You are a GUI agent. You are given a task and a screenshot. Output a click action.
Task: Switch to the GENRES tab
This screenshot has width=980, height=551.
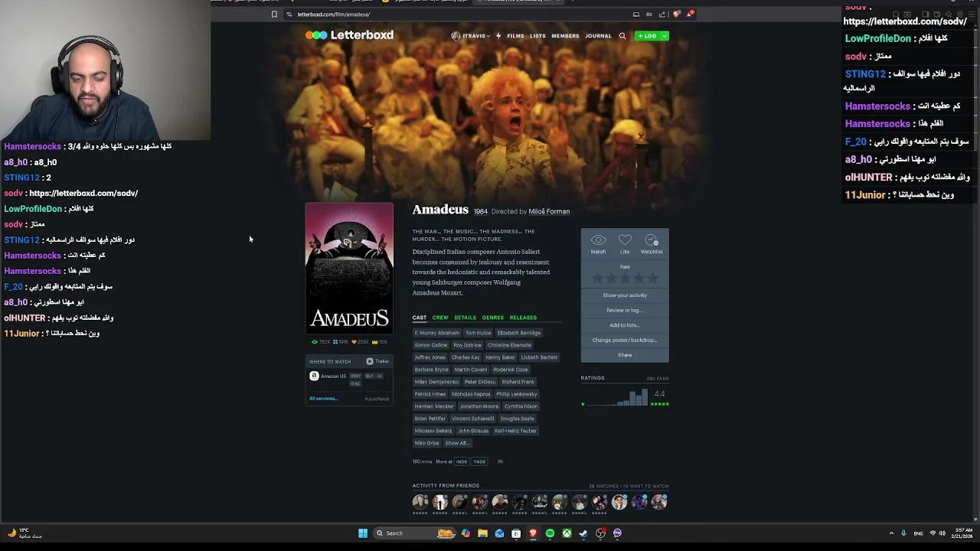tap(492, 318)
